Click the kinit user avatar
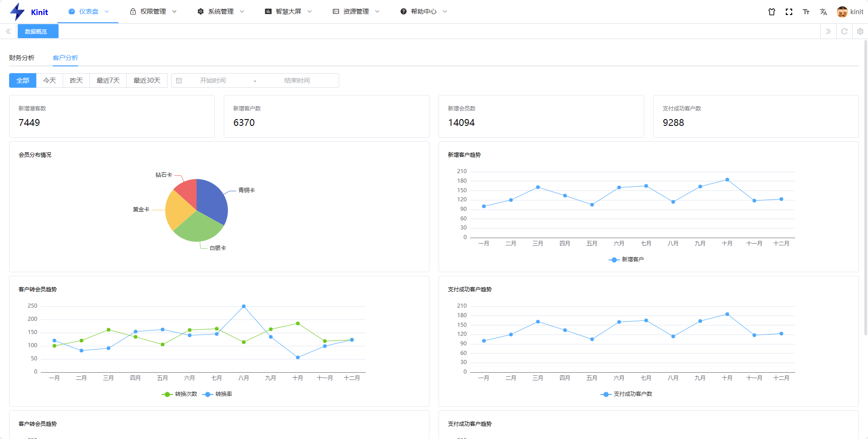The image size is (868, 439). [842, 12]
